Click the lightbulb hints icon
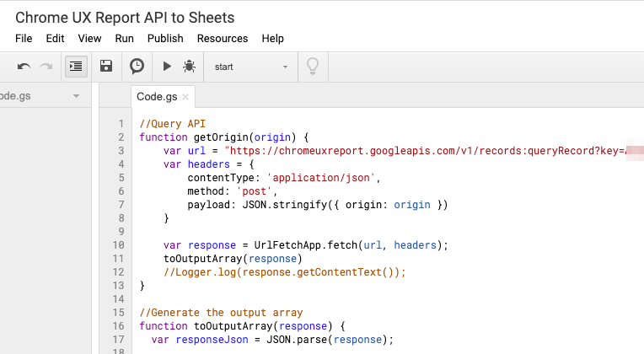Viewport: 644px width, 354px height. [x=313, y=66]
